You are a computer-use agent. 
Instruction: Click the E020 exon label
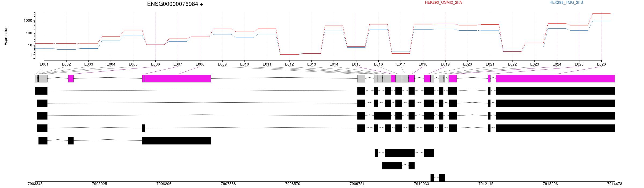[x=467, y=64]
